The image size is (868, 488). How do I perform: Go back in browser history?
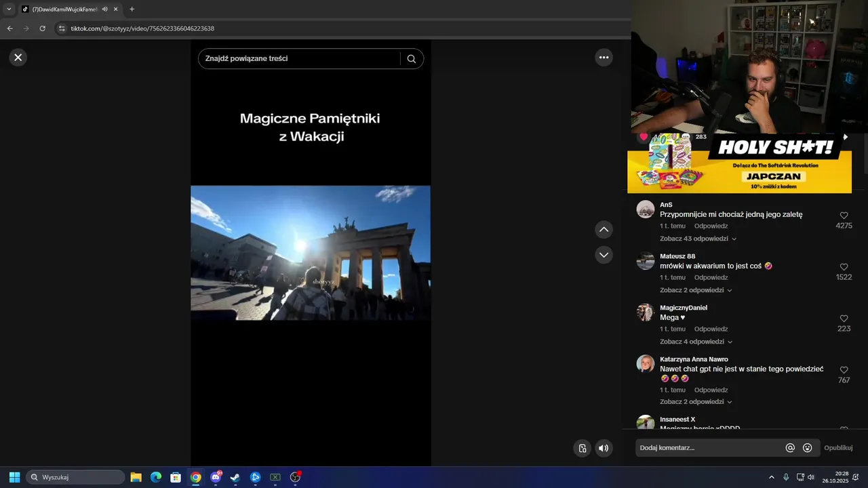(x=10, y=28)
